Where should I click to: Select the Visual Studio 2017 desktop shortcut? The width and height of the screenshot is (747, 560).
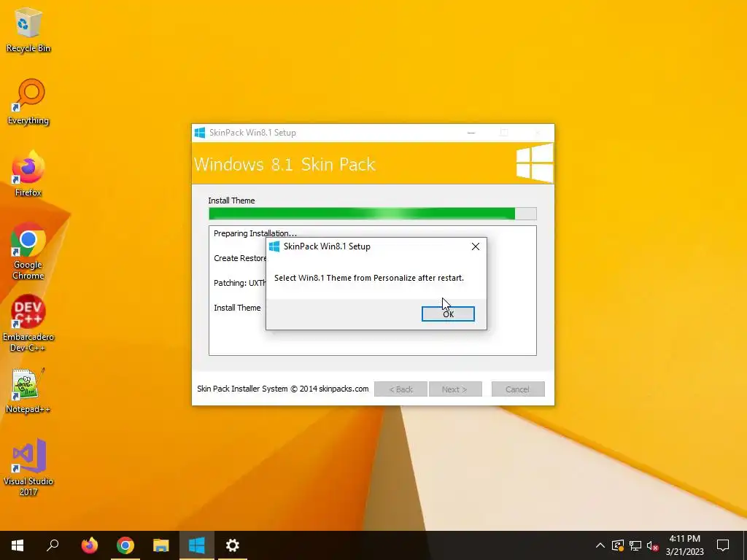28,467
